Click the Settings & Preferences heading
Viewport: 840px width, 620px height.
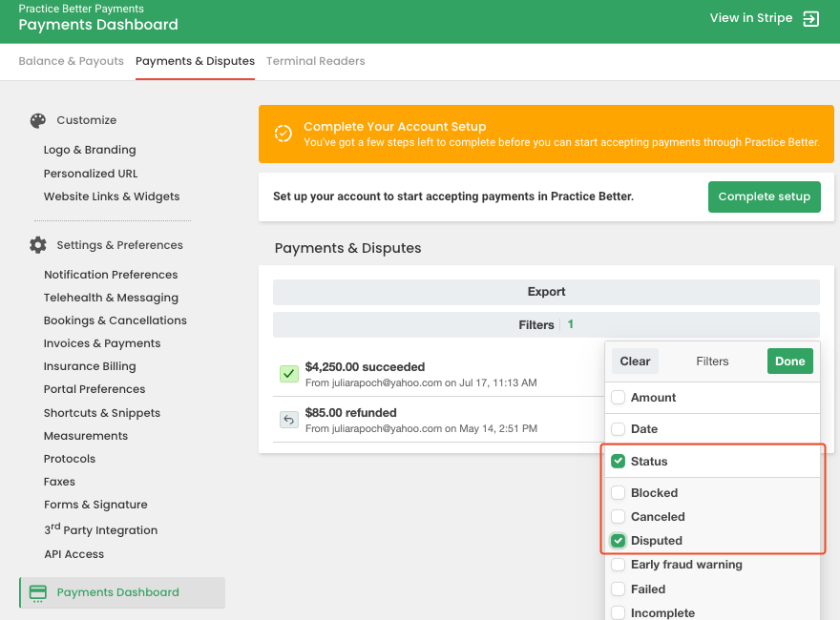tap(119, 245)
